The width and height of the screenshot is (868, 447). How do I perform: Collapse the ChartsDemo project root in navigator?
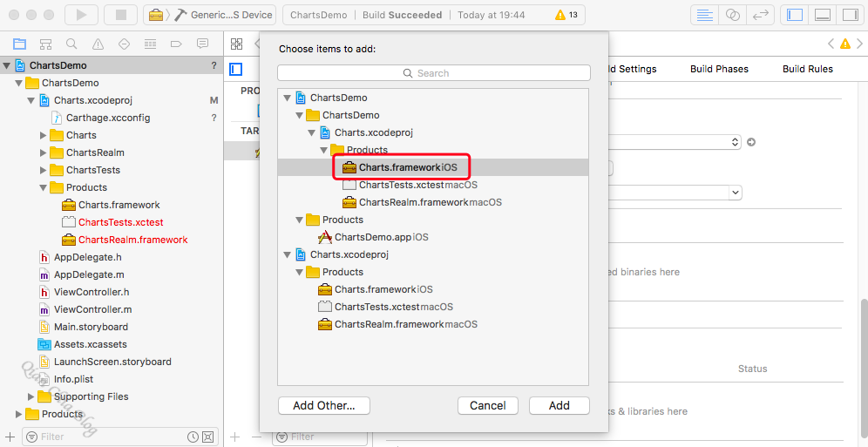point(7,65)
